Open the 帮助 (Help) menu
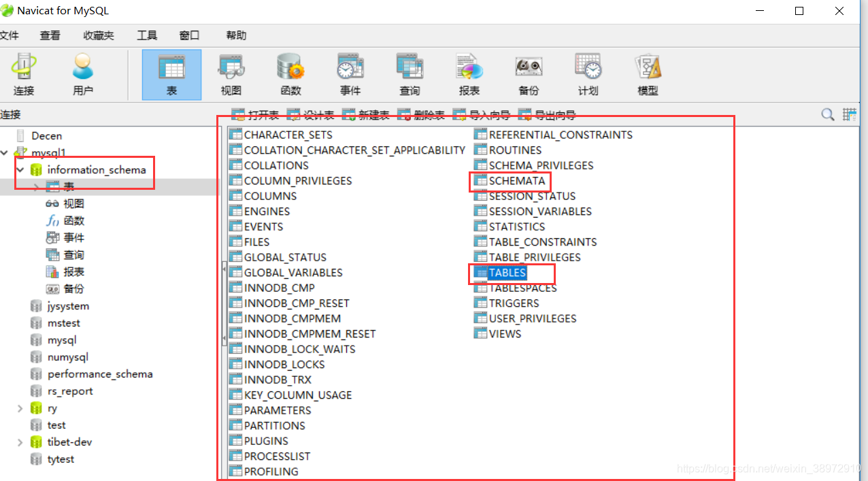The width and height of the screenshot is (868, 481). pos(236,35)
